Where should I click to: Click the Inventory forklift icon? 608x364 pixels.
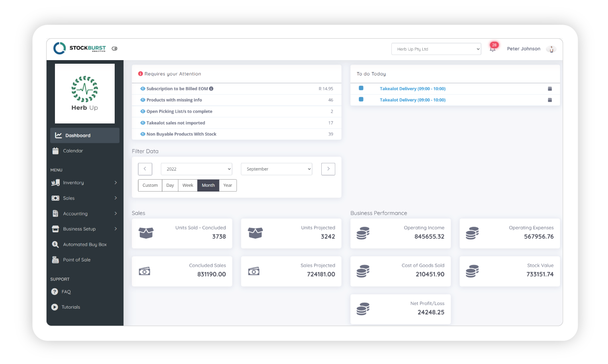tap(55, 183)
